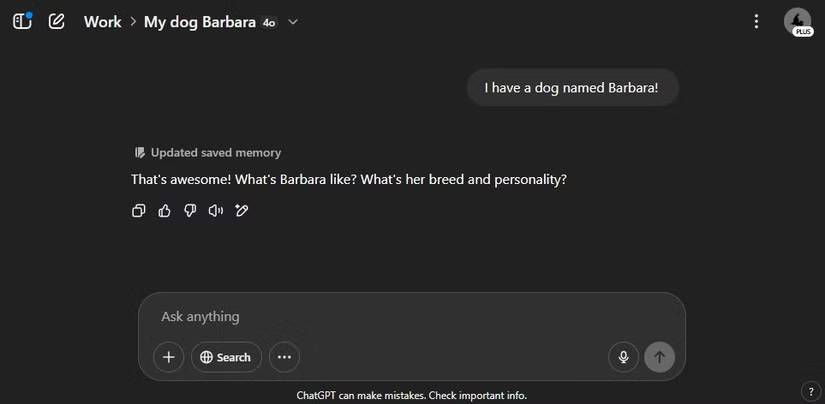Toggle the web Search button
825x404 pixels.
[226, 357]
